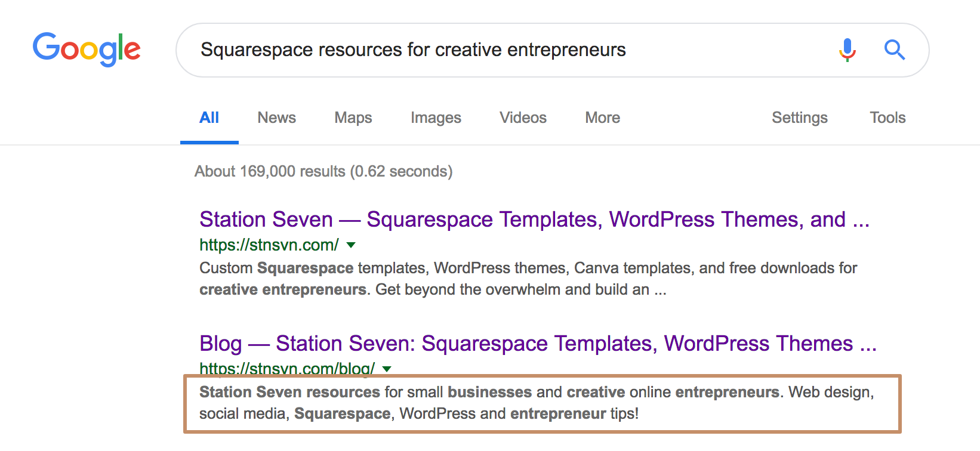This screenshot has width=980, height=451.
Task: Click the 'About 169,000 results' text
Action: click(x=323, y=172)
